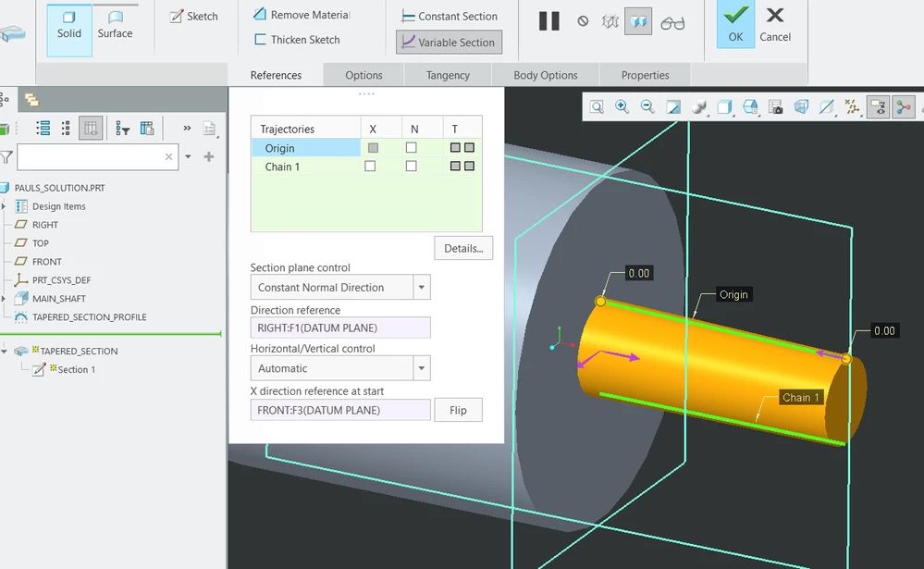Select the Origin trajectory row

306,148
